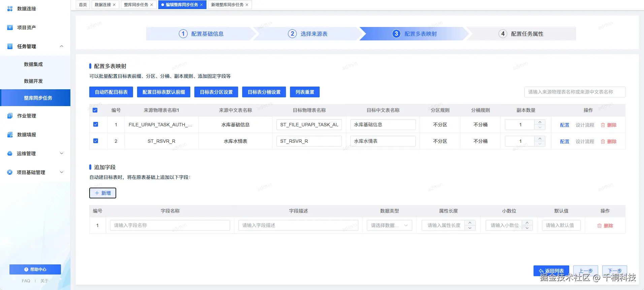Increase 小数位 stepper value

[x=527, y=223]
